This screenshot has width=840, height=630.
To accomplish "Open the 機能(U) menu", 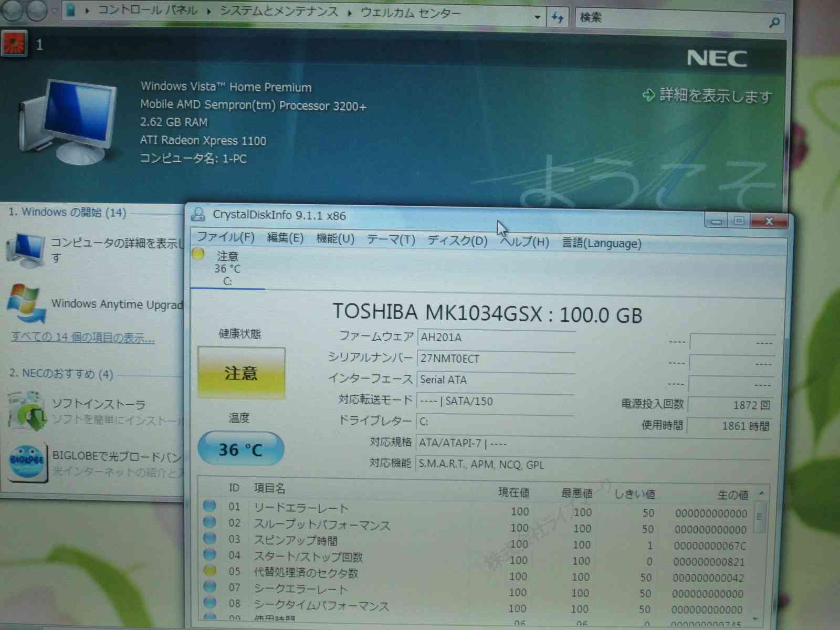I will point(335,239).
